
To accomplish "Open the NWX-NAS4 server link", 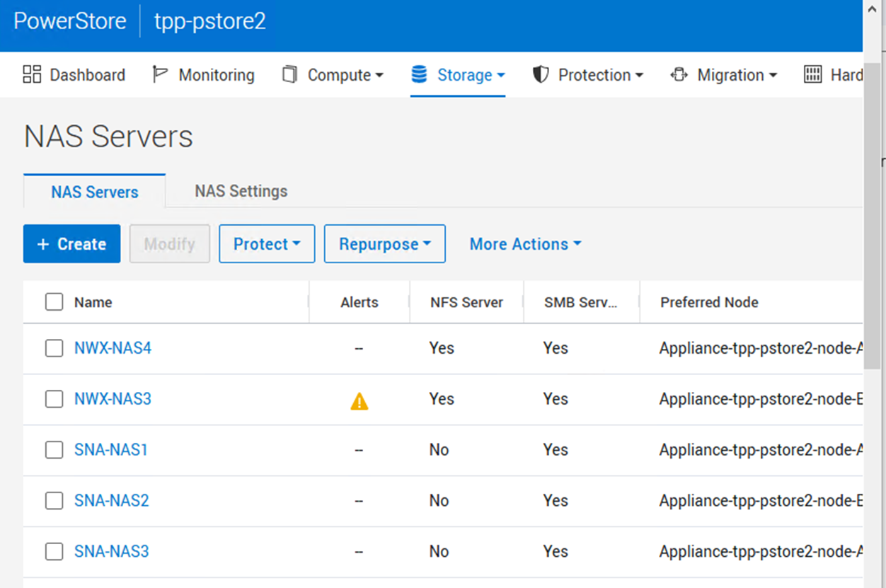I will click(113, 348).
